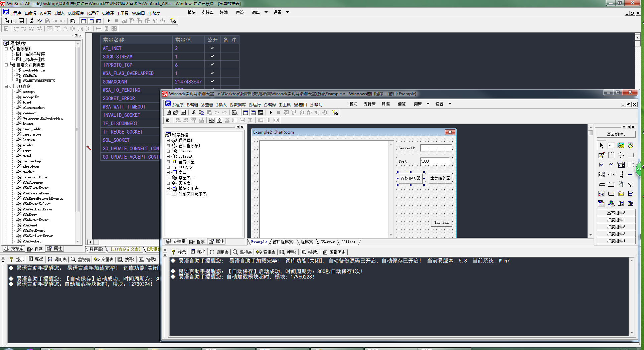Click the Open file icon in the Example window toolbar
The height and width of the screenshot is (350, 644).
pyautogui.click(x=176, y=113)
